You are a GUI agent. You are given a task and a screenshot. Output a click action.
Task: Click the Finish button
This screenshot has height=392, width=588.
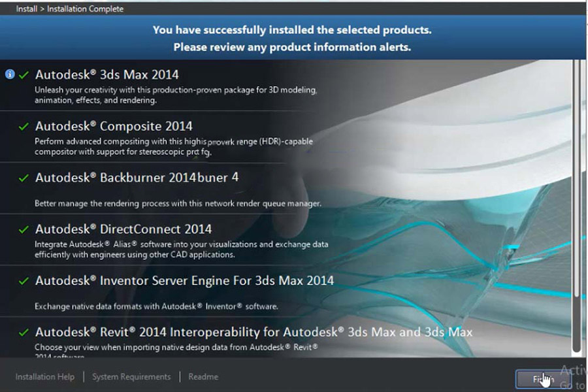pos(543,379)
